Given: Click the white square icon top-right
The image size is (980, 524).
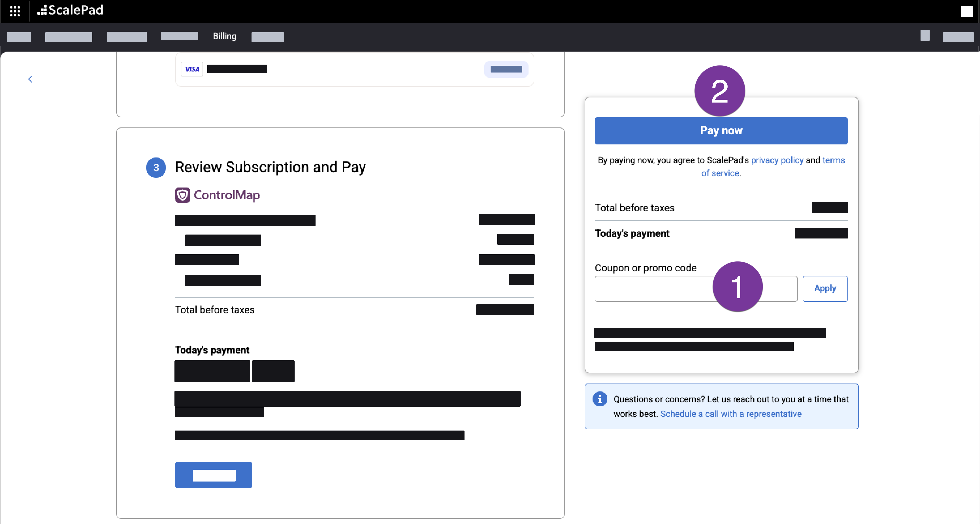Looking at the screenshot, I should 966,11.
